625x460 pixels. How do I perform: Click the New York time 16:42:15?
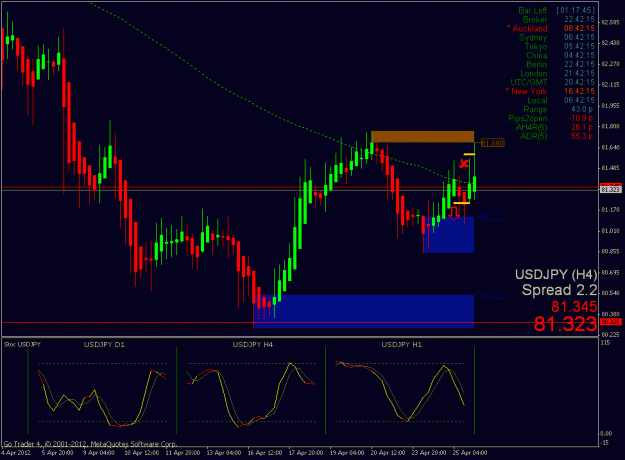click(579, 91)
